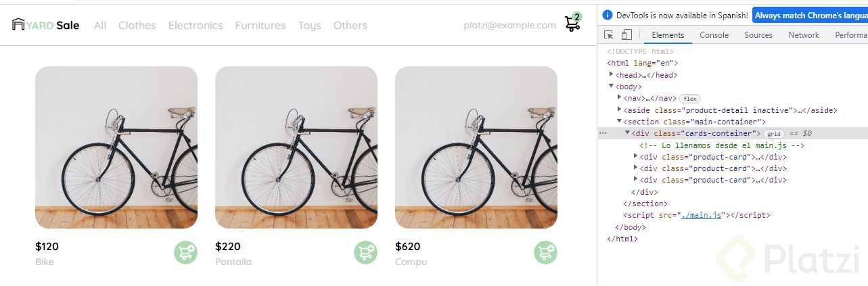The height and width of the screenshot is (286, 868).
Task: Toggle the flex badge on nav
Action: tap(689, 99)
